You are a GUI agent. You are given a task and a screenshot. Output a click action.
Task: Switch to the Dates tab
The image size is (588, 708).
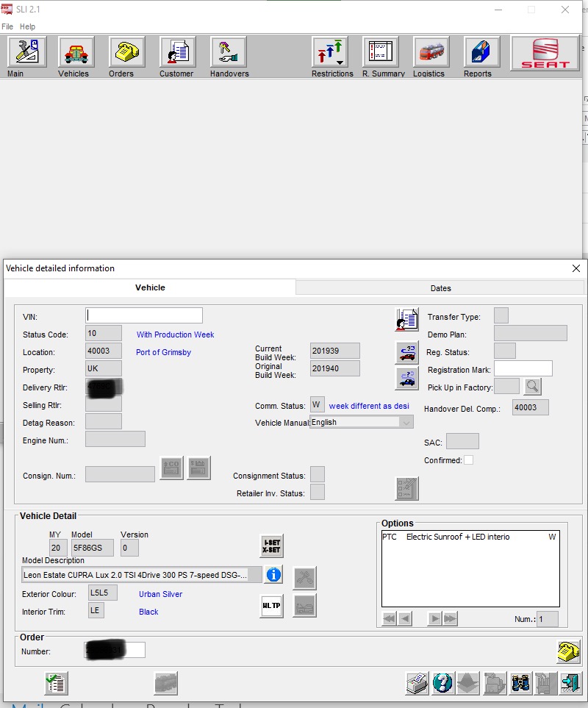[x=440, y=288]
